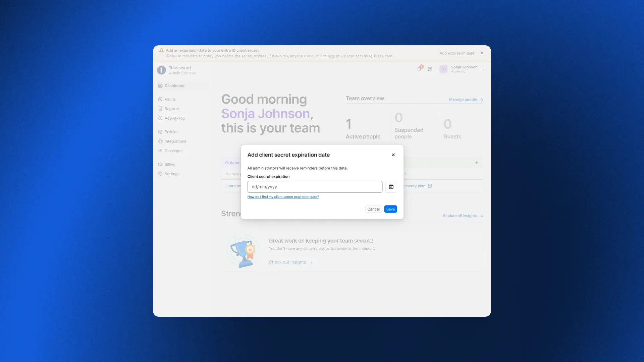Save the client secret expiration date
Image resolution: width=644 pixels, height=362 pixels.
(x=390, y=209)
